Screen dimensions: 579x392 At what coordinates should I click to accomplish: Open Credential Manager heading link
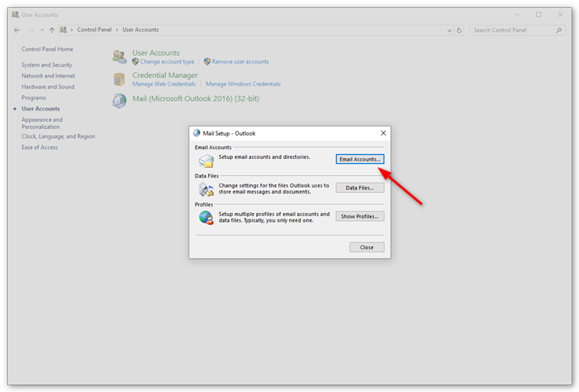(165, 75)
